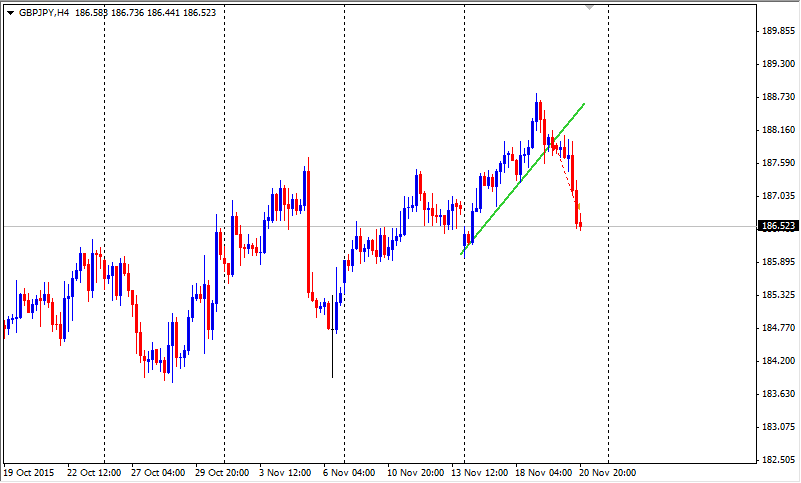Viewport: 801px width, 483px height.
Task: Click price scale label 185.325
Action: pos(779,295)
